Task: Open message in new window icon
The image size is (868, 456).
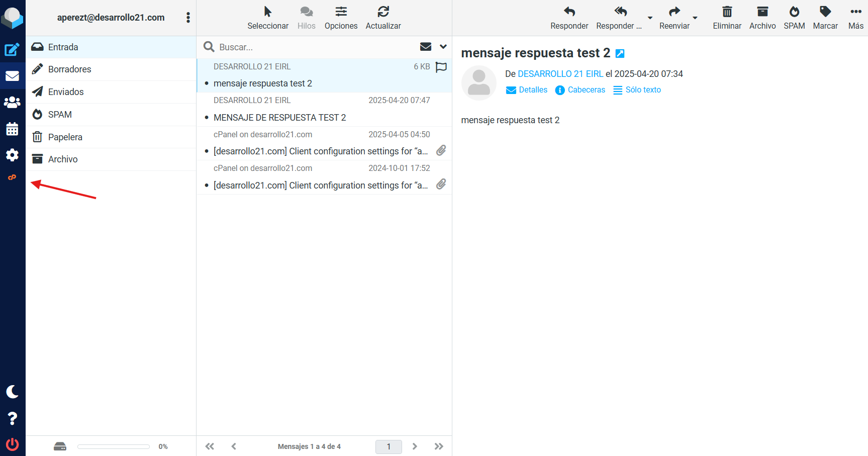Action: coord(620,53)
